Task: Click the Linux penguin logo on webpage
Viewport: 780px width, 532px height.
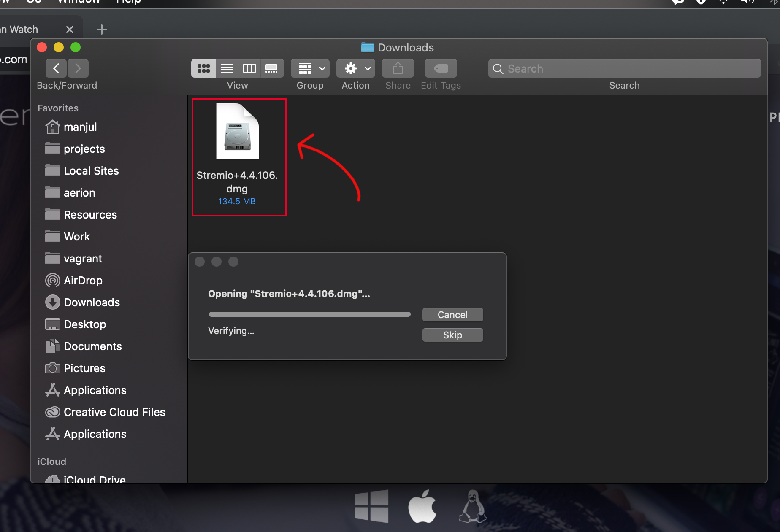Action: [473, 506]
